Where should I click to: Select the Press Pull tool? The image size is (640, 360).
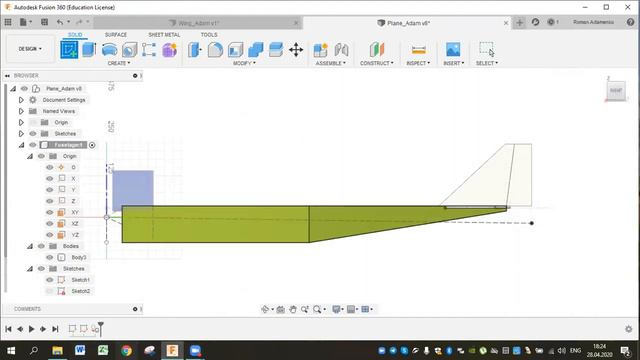coord(195,50)
